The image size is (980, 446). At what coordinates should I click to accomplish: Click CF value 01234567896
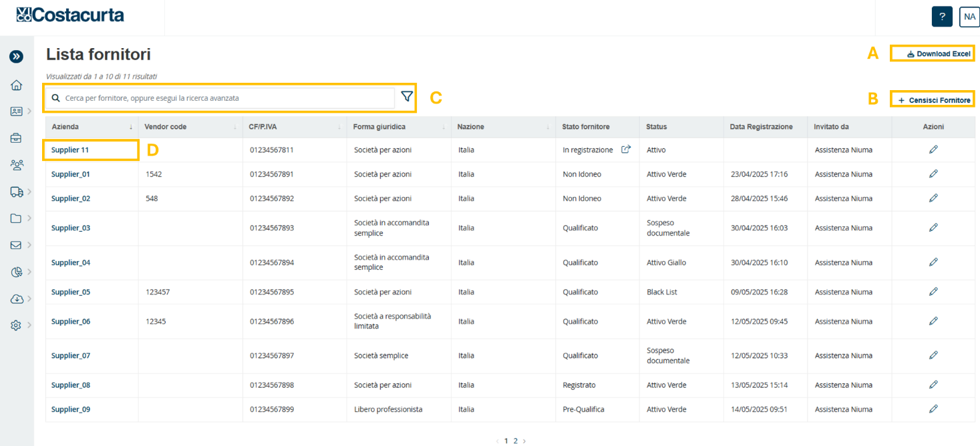[272, 321]
